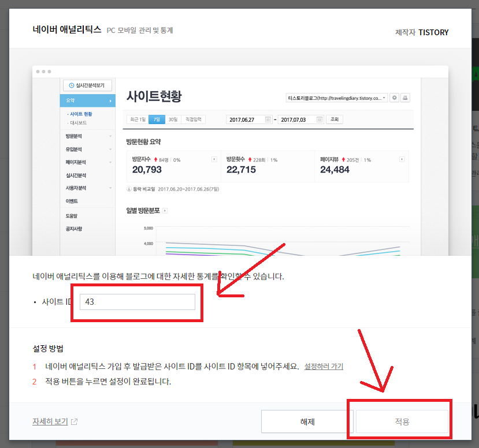Viewport: 479px width, 448px height.
Task: Expand 사용자분석 chevron in the preview sidebar
Action: 110,188
